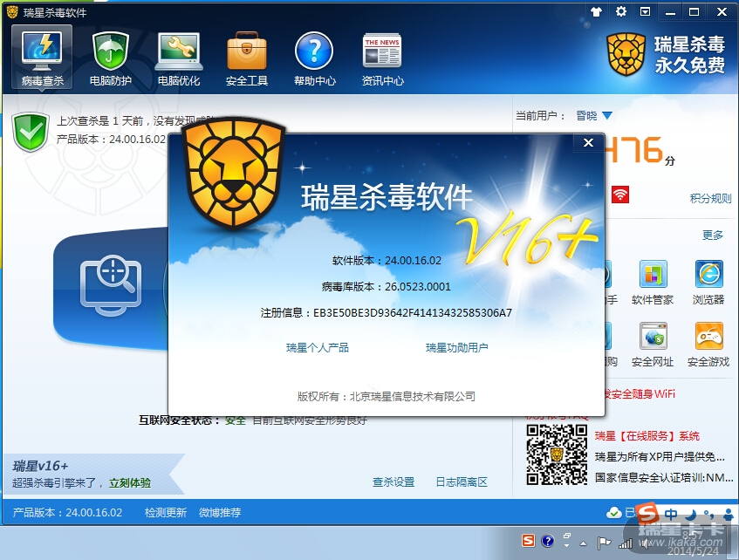
Task: Open network signal tray icon
Action: [x=626, y=543]
